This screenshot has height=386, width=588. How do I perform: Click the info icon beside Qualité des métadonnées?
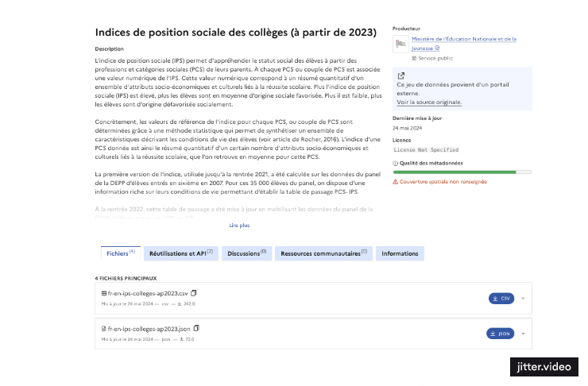396,163
